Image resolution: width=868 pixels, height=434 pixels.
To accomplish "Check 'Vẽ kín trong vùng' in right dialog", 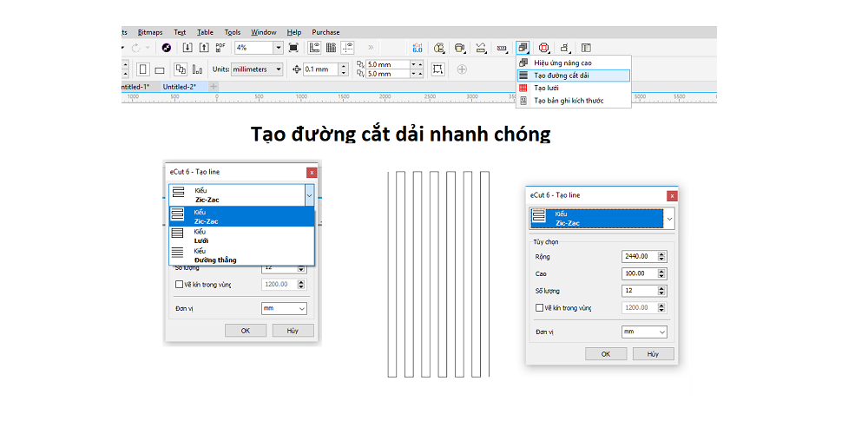I will 539,308.
